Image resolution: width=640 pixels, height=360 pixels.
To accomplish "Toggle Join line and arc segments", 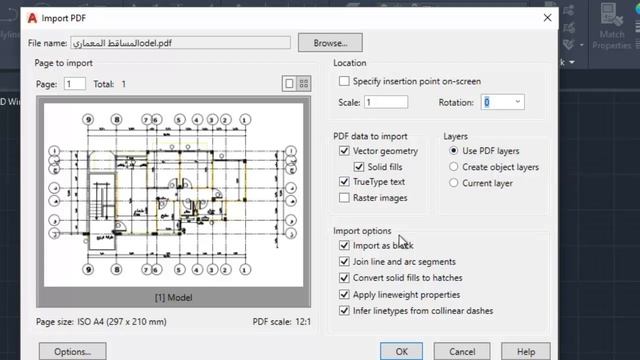I will (344, 262).
